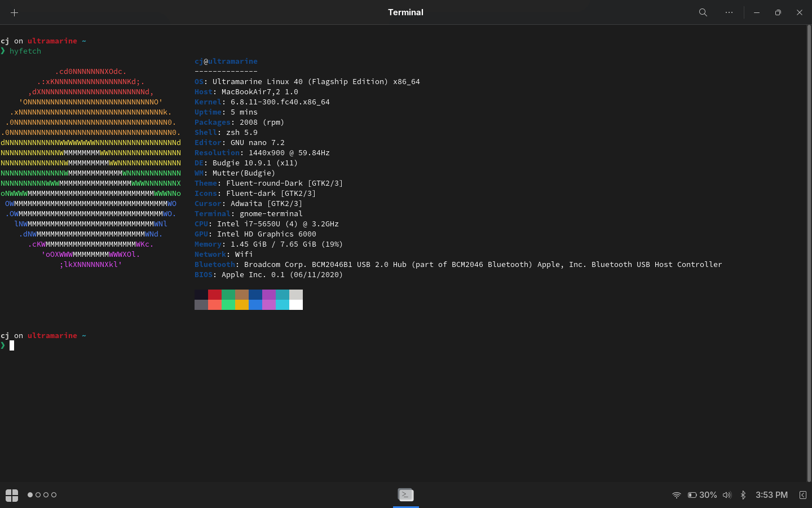Click the 'WM: Mutter(Budgie)' line
The width and height of the screenshot is (812, 508).
coord(235,173)
